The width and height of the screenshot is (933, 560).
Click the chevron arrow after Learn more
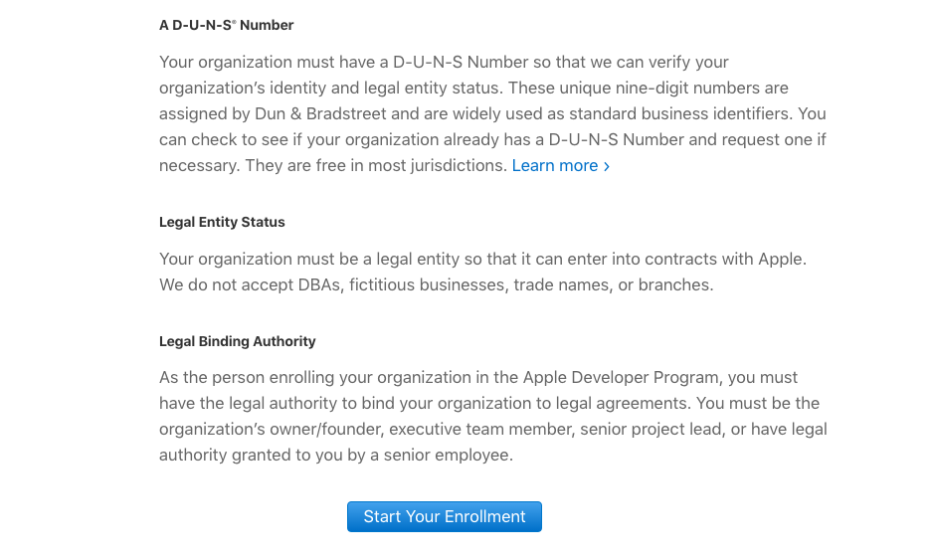607,167
